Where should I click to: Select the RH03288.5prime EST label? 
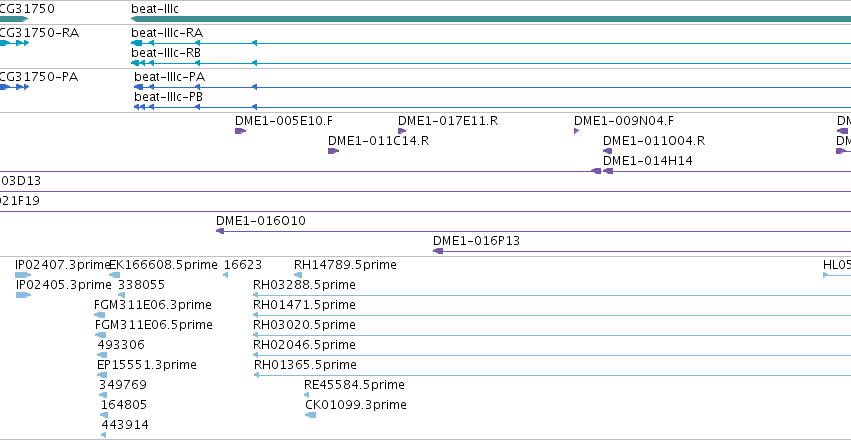coord(304,285)
